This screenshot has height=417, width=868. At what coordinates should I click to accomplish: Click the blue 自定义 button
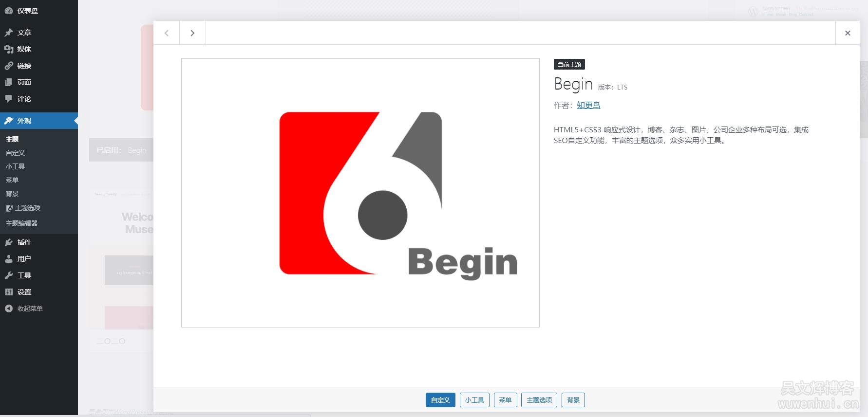click(440, 400)
